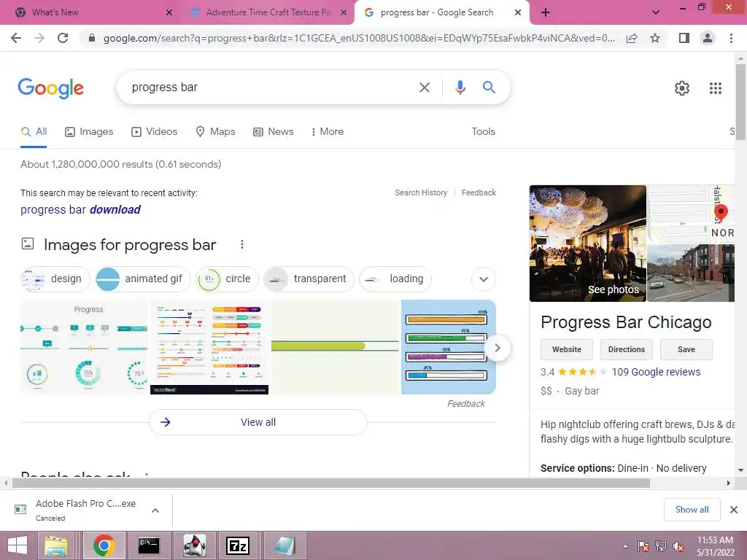This screenshot has width=747, height=560.
Task: Open the VectorStock progress bars image
Action: click(x=209, y=347)
